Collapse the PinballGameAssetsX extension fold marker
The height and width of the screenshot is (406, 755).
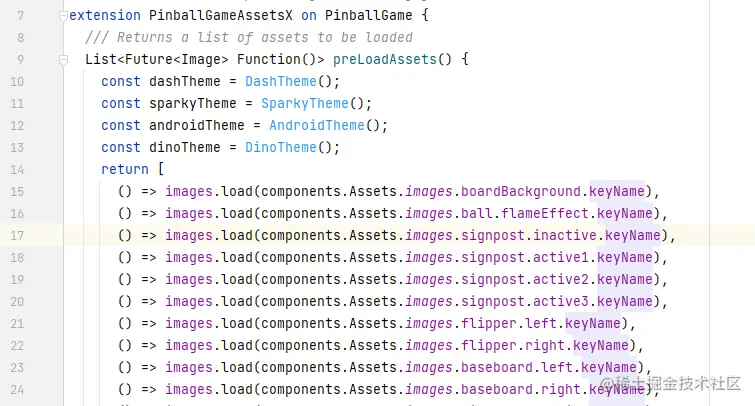(63, 16)
